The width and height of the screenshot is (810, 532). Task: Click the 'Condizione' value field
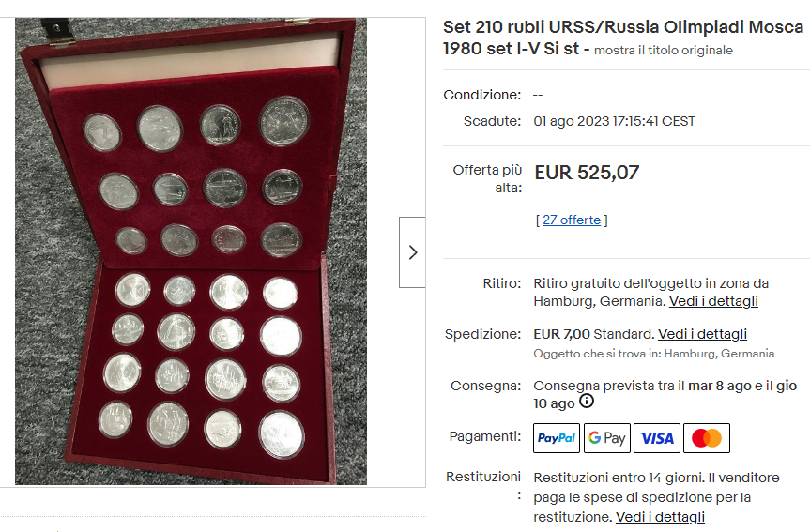(x=538, y=95)
